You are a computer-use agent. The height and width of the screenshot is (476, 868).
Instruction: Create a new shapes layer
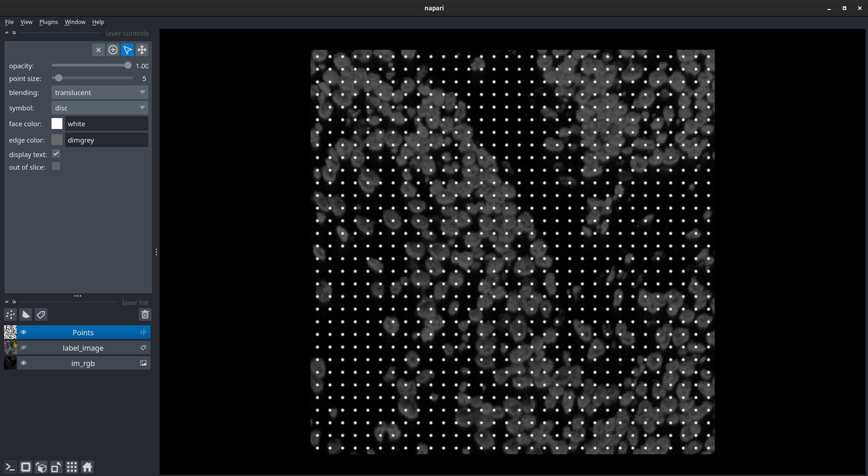coord(25,314)
